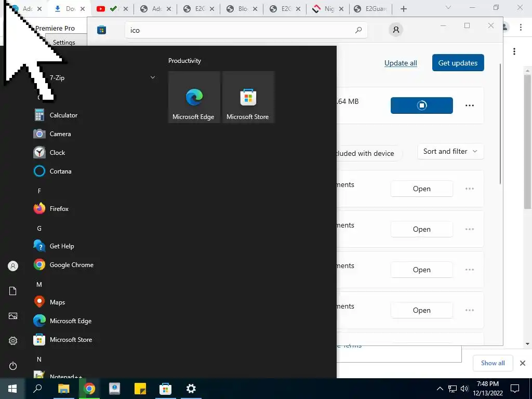Stop the in-progress download button
532x399 pixels.
coord(421,105)
